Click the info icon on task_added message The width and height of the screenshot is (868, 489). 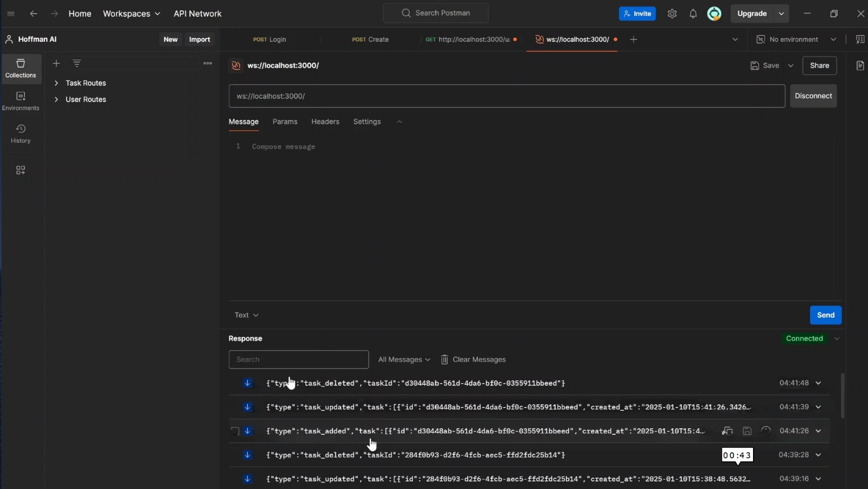(x=767, y=431)
